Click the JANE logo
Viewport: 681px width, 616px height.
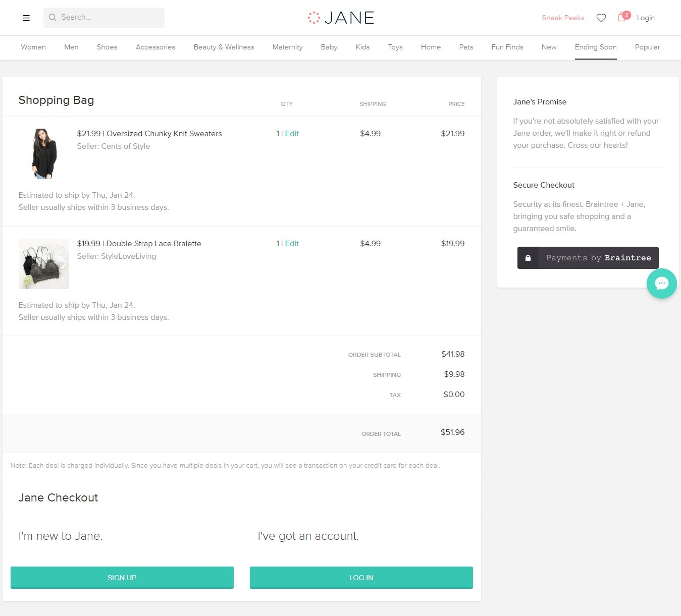(341, 18)
